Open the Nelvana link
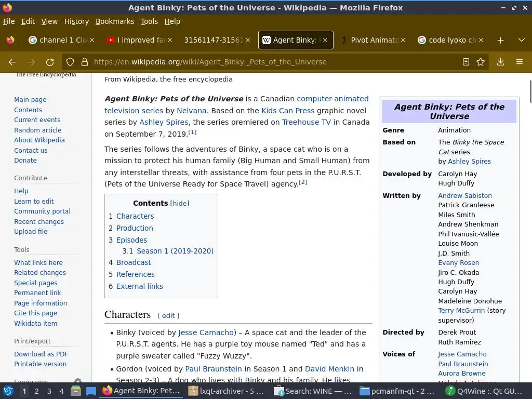532x399 pixels. [x=191, y=111]
